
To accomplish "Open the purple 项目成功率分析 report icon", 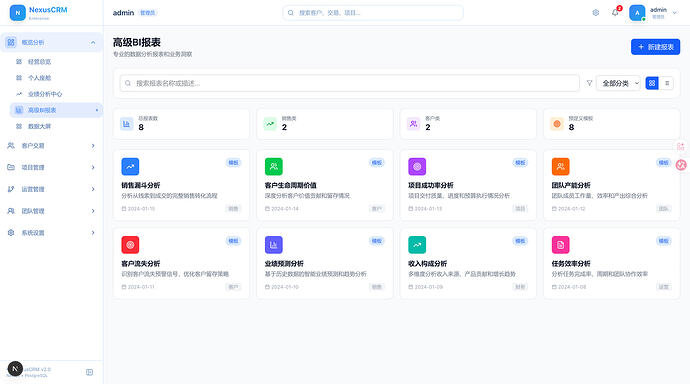I will [417, 167].
